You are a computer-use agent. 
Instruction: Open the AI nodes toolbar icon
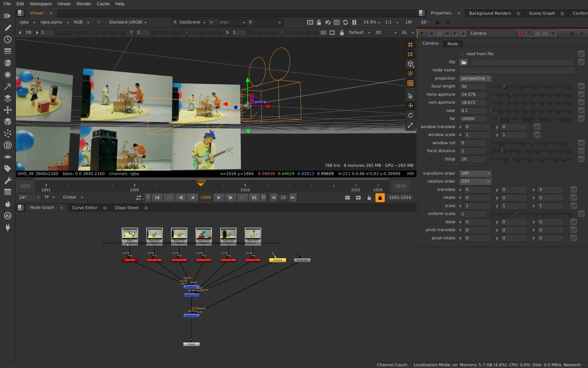pos(8,216)
